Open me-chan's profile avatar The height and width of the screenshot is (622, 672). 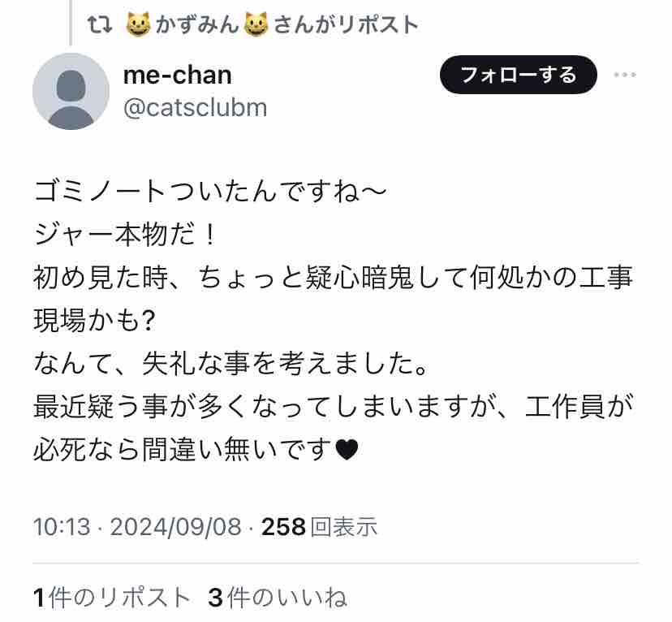pyautogui.click(x=71, y=92)
